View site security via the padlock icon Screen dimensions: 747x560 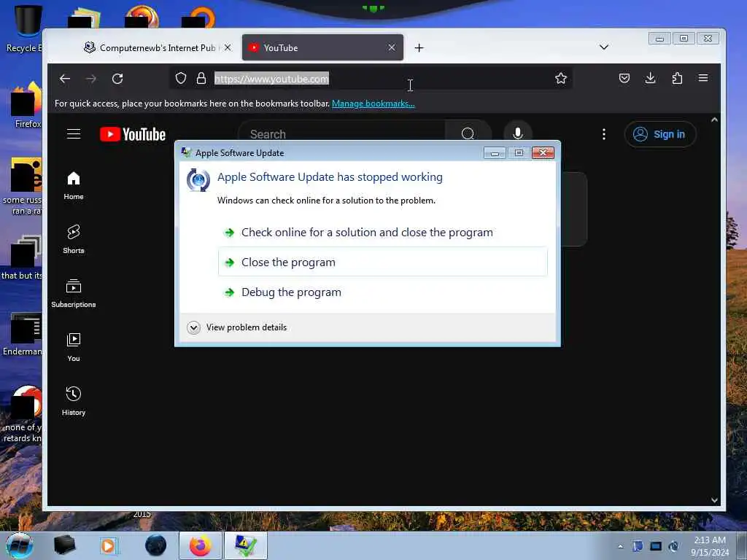coord(201,78)
